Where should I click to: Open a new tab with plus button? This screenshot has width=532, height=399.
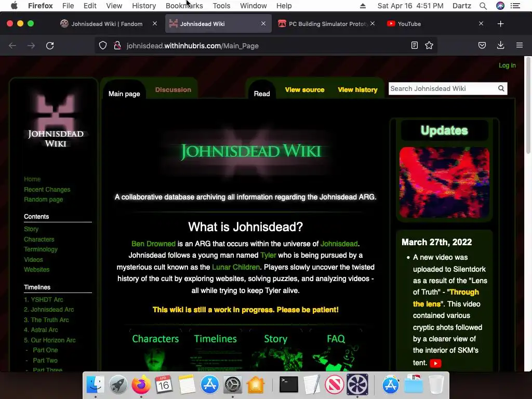[500, 24]
